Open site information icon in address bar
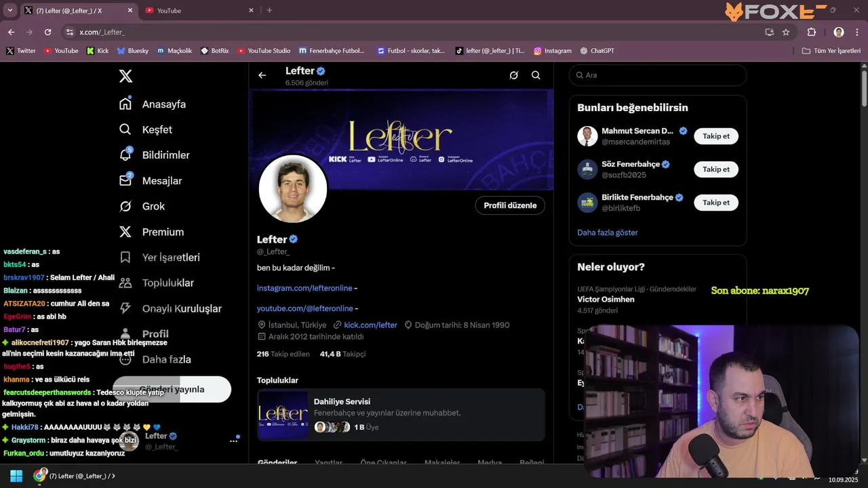 pos(69,32)
